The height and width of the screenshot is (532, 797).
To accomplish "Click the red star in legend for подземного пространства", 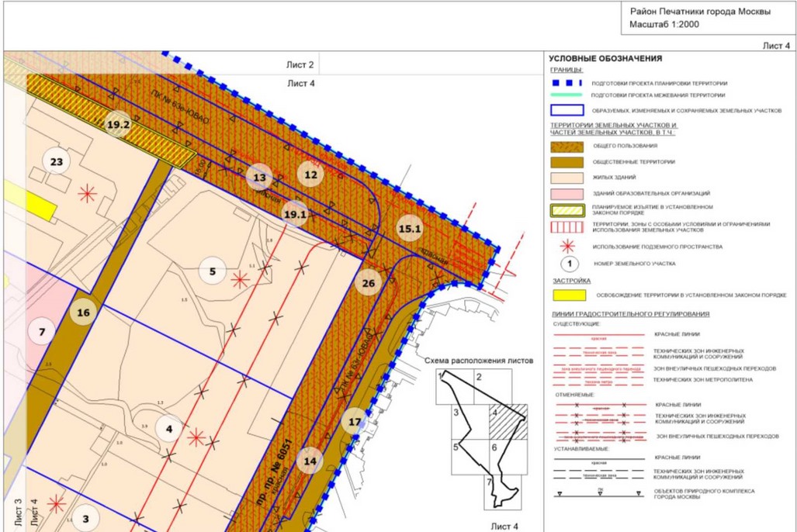I will (x=567, y=247).
